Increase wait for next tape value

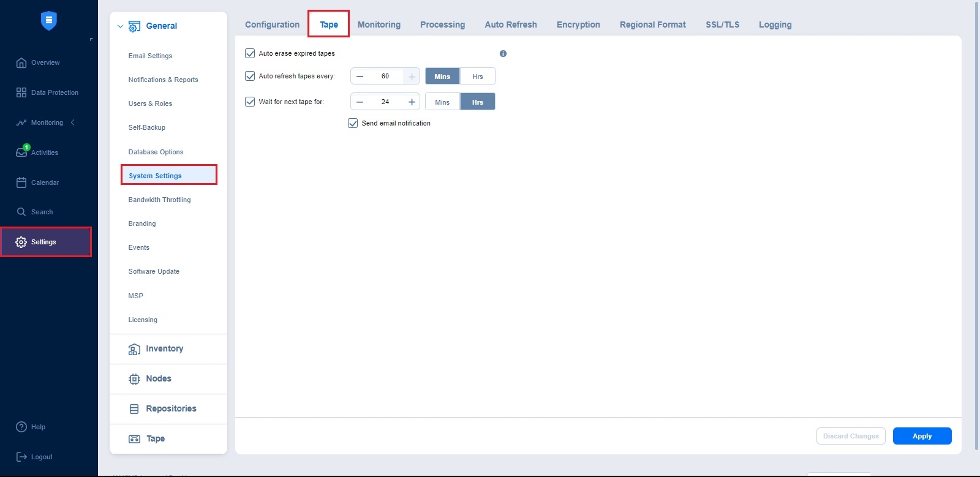pyautogui.click(x=412, y=102)
